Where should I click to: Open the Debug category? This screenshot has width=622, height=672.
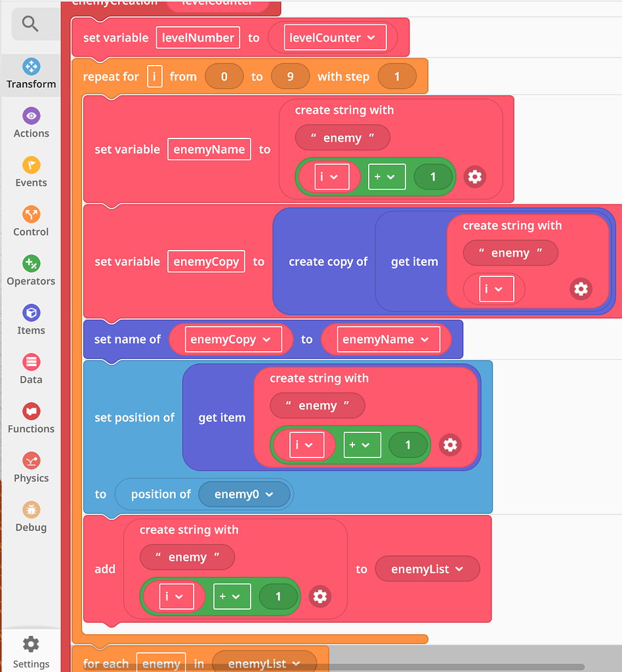[30, 517]
